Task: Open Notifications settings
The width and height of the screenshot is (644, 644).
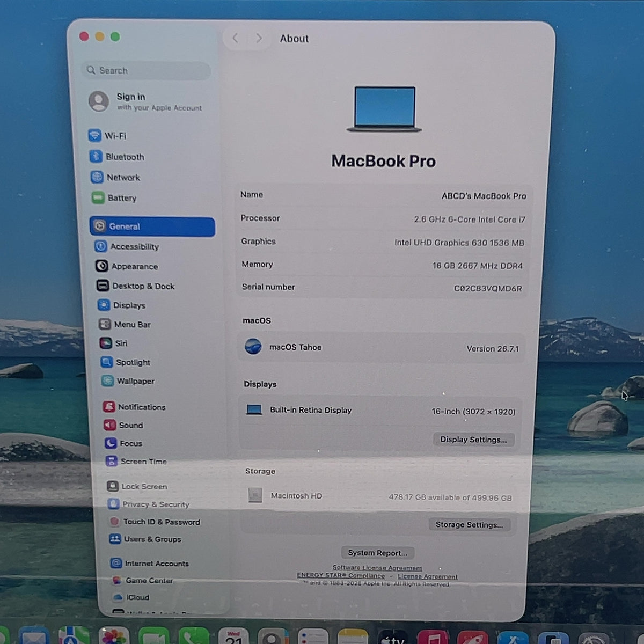Action: 134,407
